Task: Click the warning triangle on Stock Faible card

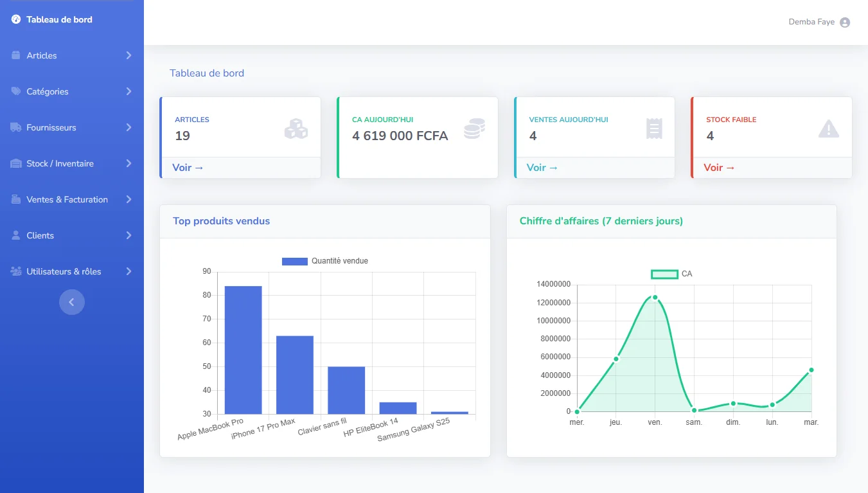Action: pos(829,129)
